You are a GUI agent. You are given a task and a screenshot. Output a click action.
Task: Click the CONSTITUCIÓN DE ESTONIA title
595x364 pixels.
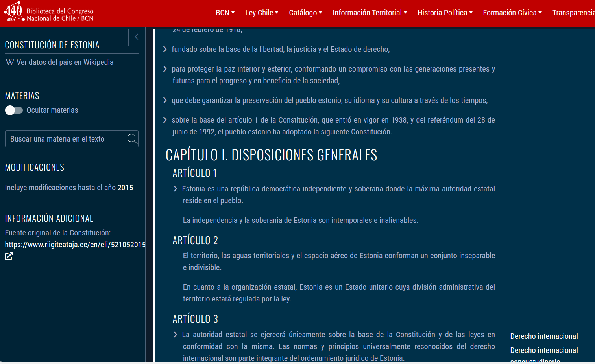point(52,45)
